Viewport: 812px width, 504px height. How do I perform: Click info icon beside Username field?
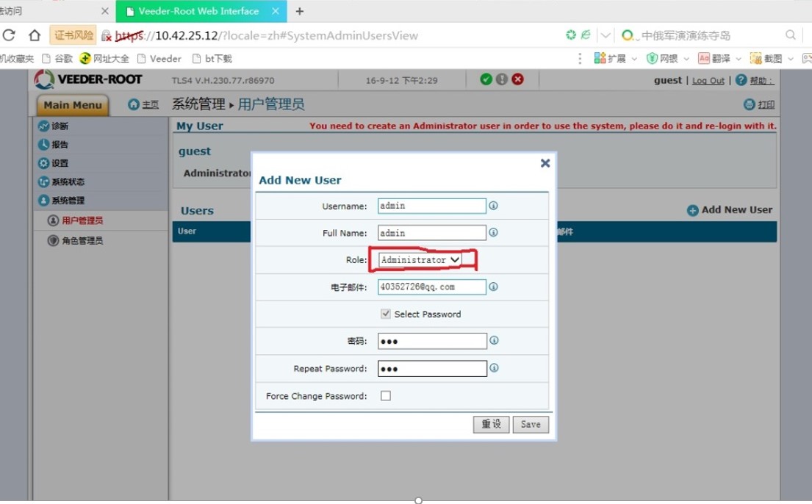pyautogui.click(x=493, y=206)
